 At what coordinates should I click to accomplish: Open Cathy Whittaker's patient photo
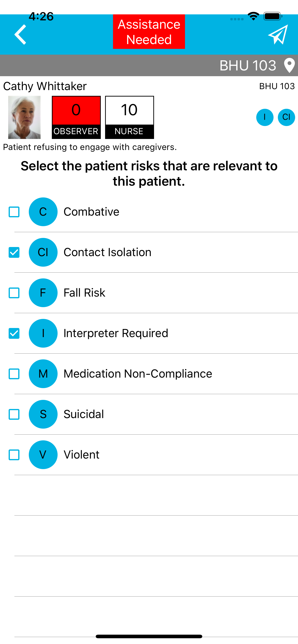[24, 117]
